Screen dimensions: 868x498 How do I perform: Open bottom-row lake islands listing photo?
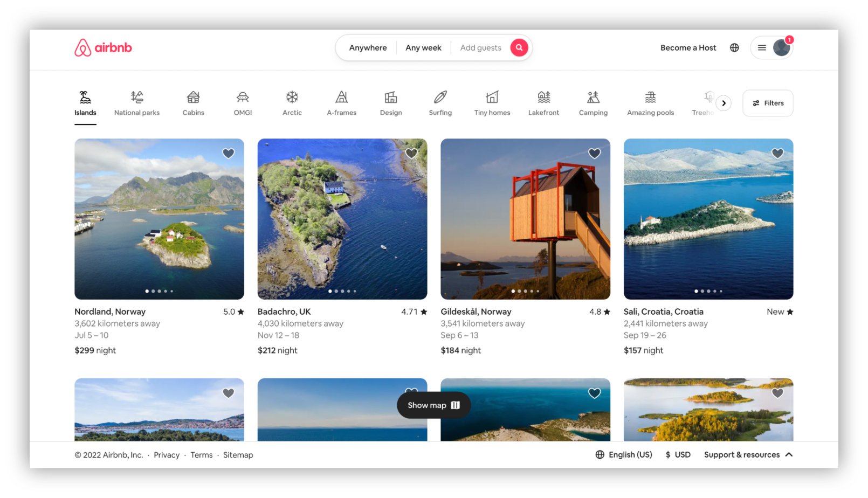(708, 410)
